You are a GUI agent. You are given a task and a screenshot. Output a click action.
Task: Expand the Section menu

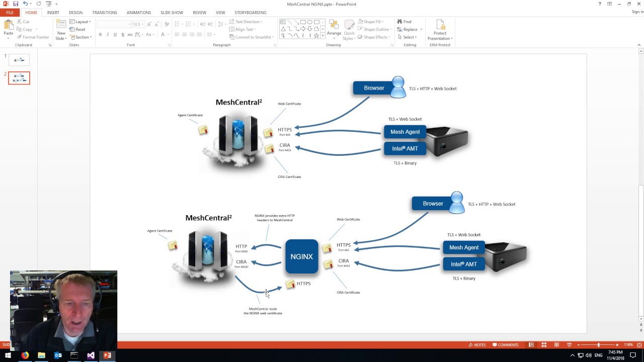[x=80, y=37]
